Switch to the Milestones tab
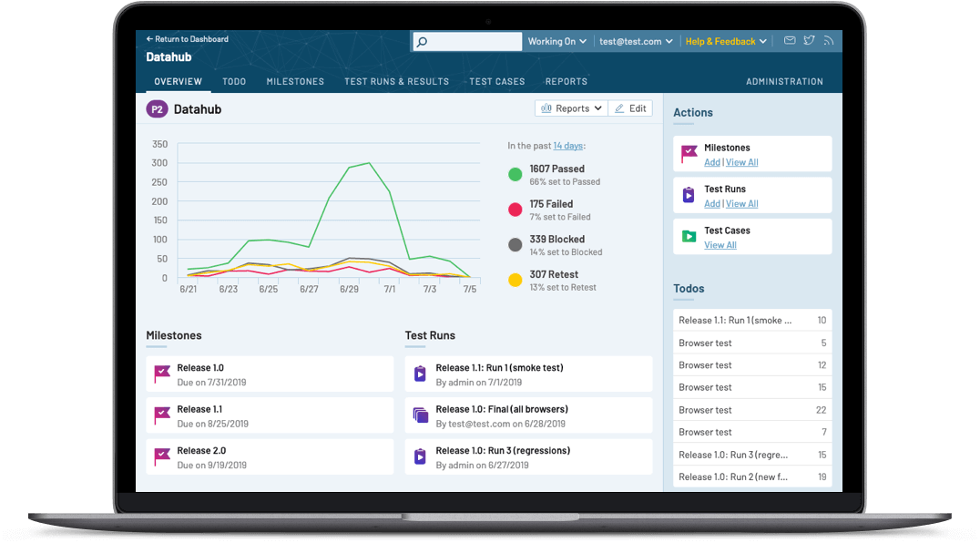 pos(295,82)
